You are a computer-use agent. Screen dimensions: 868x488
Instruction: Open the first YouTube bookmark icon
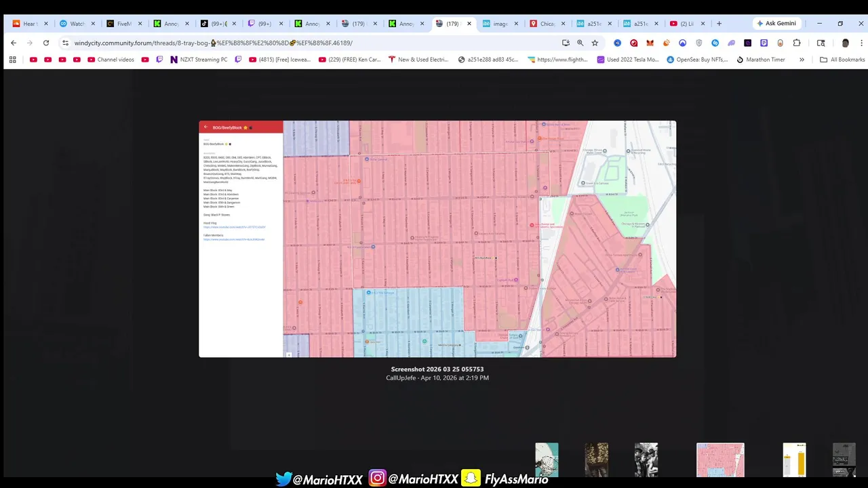tap(33, 60)
